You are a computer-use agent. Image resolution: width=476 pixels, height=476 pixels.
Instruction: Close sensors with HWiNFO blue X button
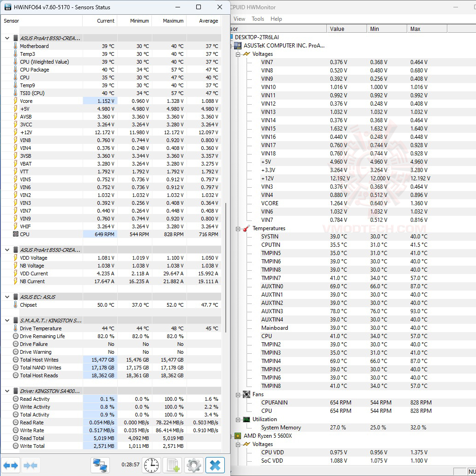[215, 465]
